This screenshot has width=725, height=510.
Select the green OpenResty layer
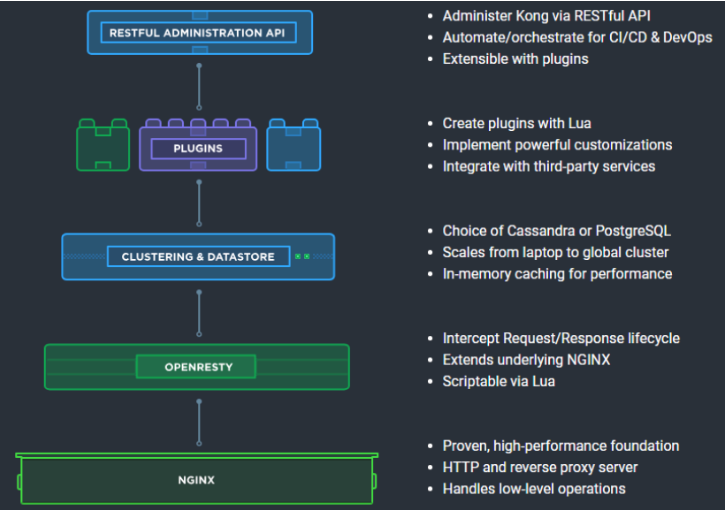[197, 367]
